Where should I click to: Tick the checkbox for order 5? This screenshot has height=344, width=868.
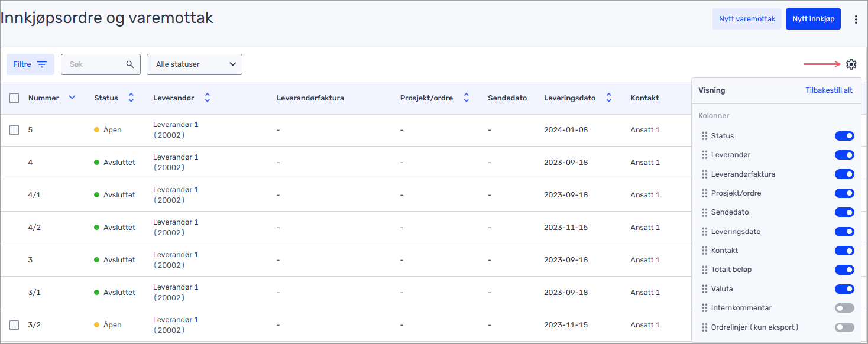14,130
